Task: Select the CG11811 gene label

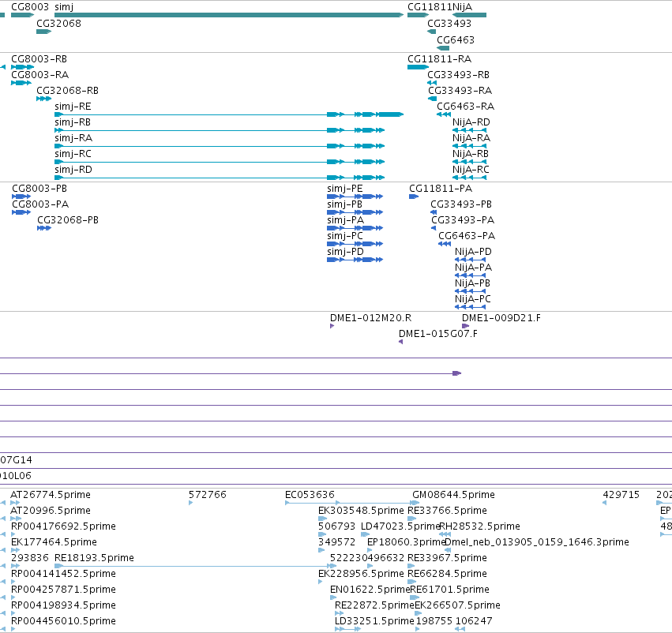Action: tap(430, 7)
